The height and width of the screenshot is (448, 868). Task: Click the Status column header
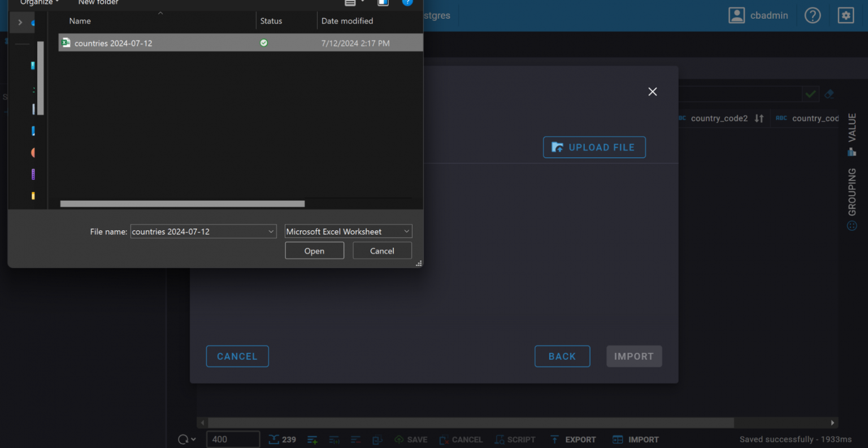tap(271, 21)
